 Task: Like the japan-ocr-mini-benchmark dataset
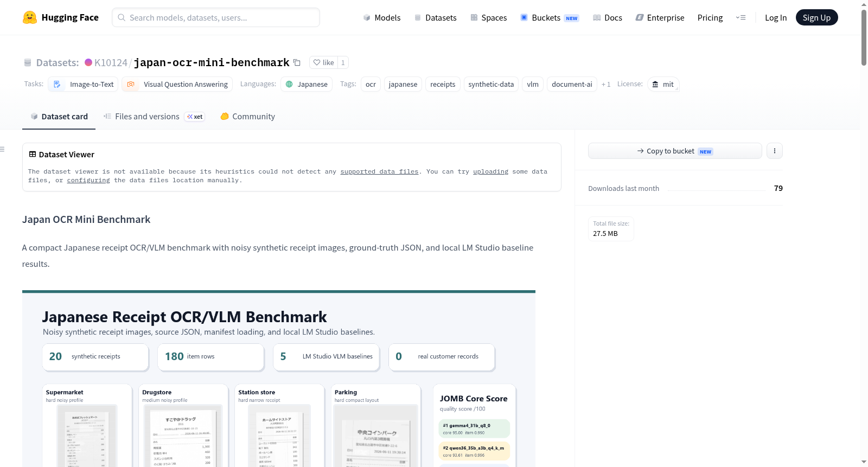click(x=323, y=62)
